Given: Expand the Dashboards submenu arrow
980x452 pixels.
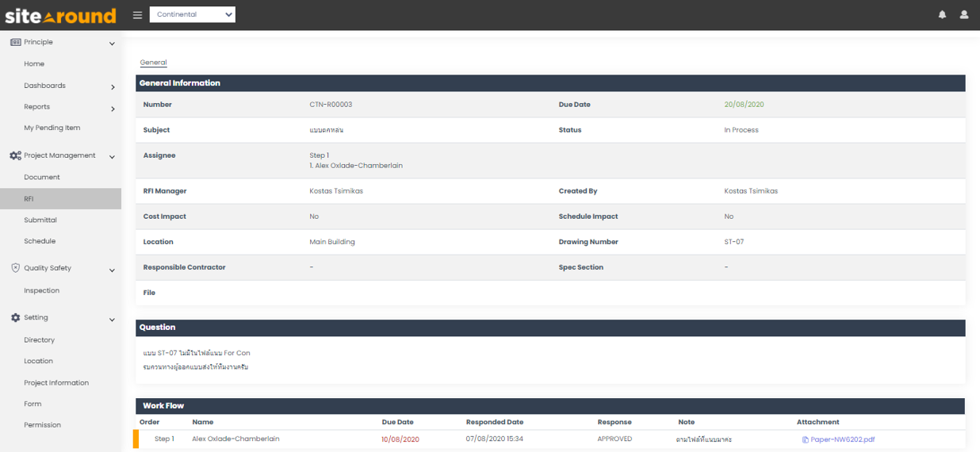Looking at the screenshot, I should pyautogui.click(x=113, y=86).
